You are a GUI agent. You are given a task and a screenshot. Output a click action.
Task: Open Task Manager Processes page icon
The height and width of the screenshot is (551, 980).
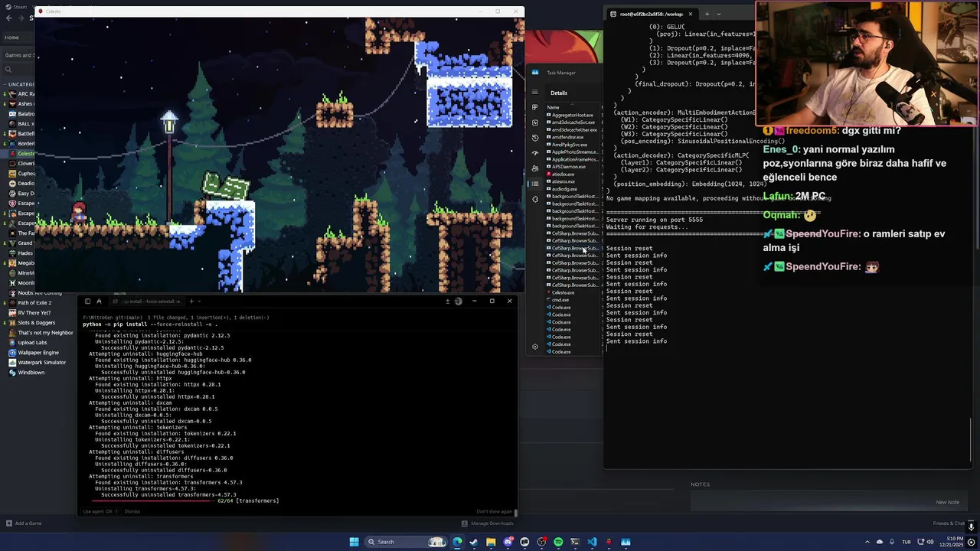coord(535,107)
